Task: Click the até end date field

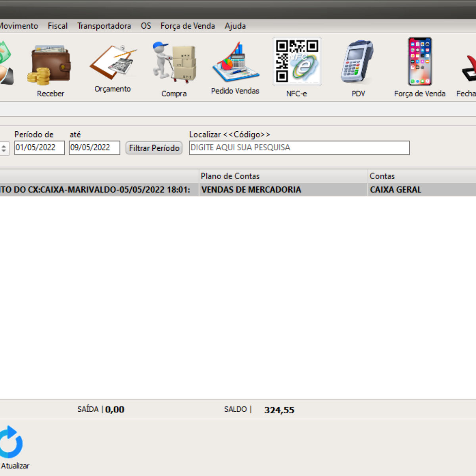Action: [94, 148]
